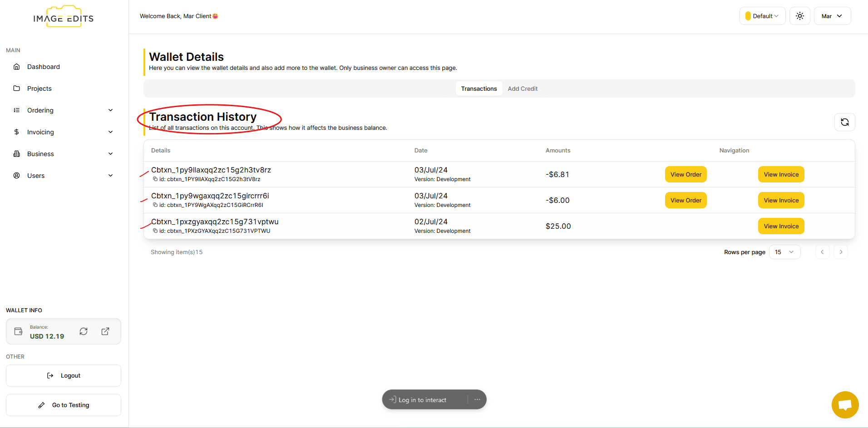Copy the id of transaction ending VPTWU
868x428 pixels.
click(155, 231)
